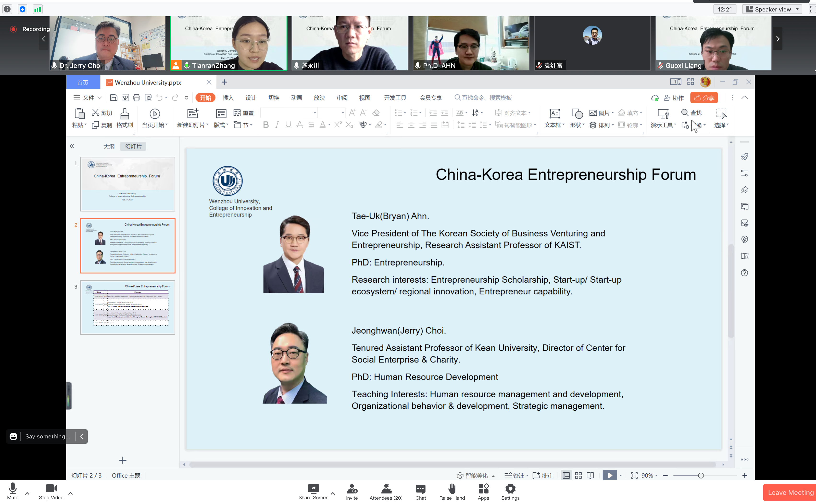Switch to the 大纲 outline tab
816x504 pixels.
pyautogui.click(x=109, y=147)
